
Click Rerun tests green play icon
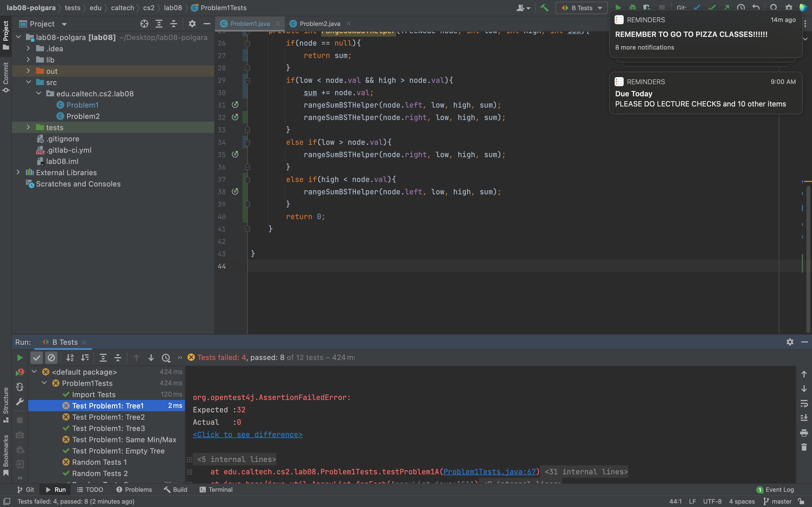point(20,358)
